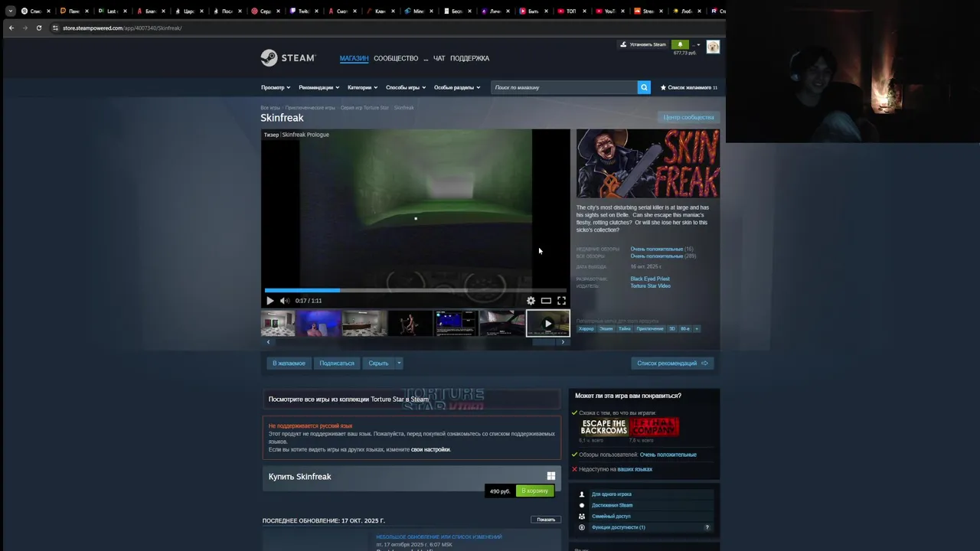Close the Twitch browser tab
The width and height of the screenshot is (980, 551).
(x=318, y=11)
